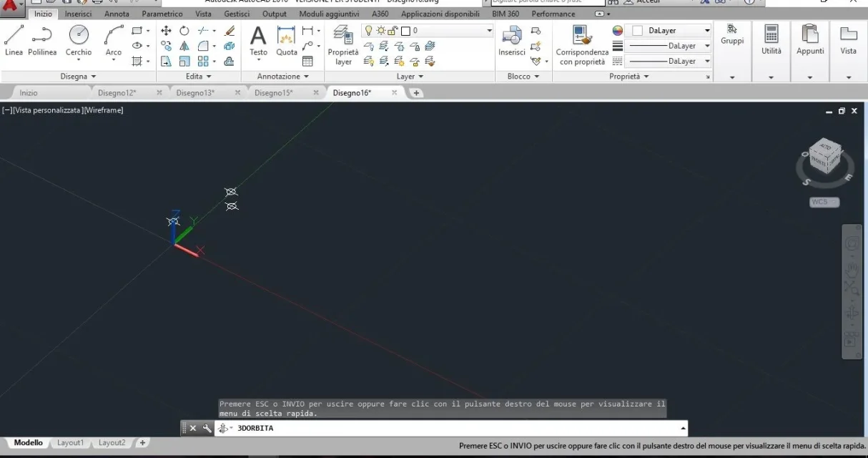This screenshot has width=868, height=458.
Task: Click the command line input field
Action: tap(458, 428)
